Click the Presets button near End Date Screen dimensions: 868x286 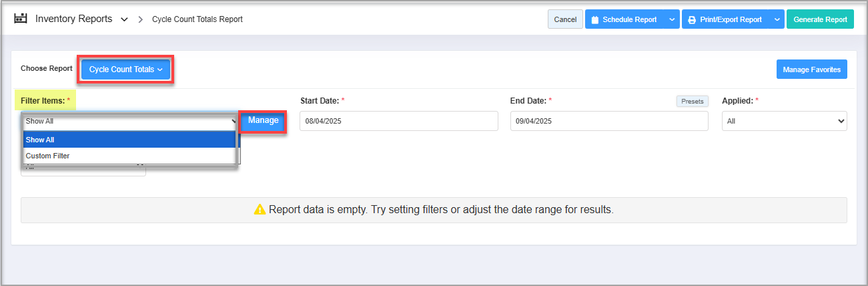coord(692,102)
